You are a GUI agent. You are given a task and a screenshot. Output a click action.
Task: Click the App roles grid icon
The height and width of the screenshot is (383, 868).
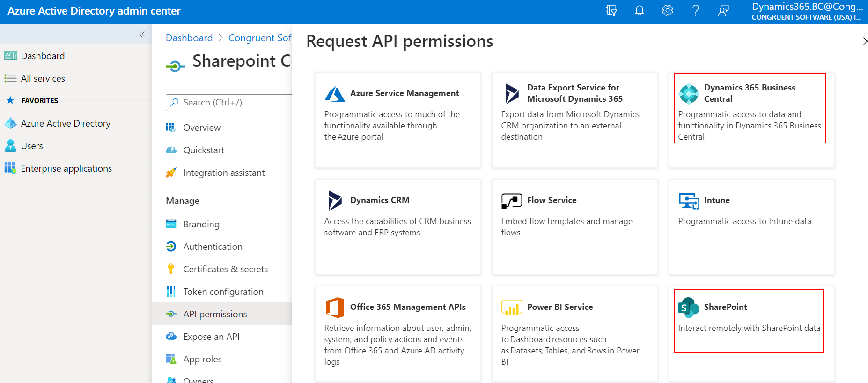[171, 359]
